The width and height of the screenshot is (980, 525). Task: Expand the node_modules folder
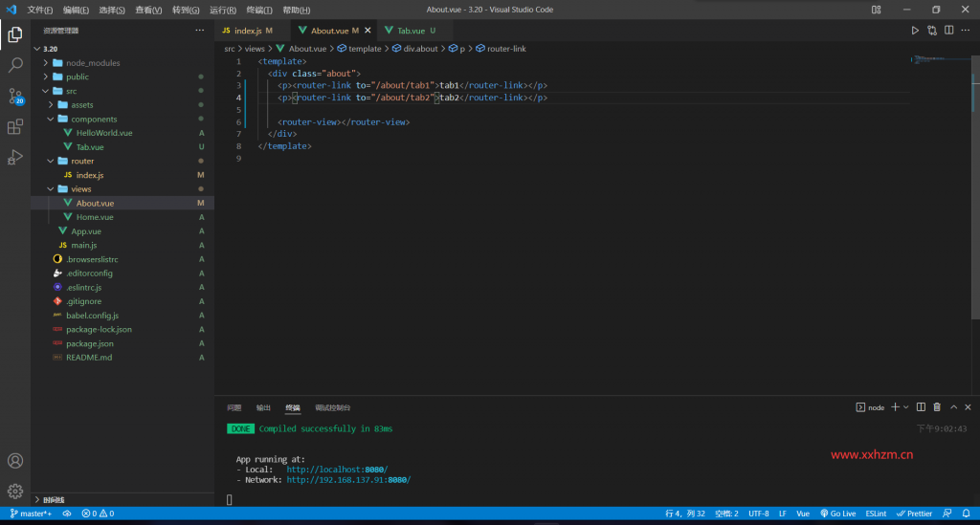pos(93,63)
